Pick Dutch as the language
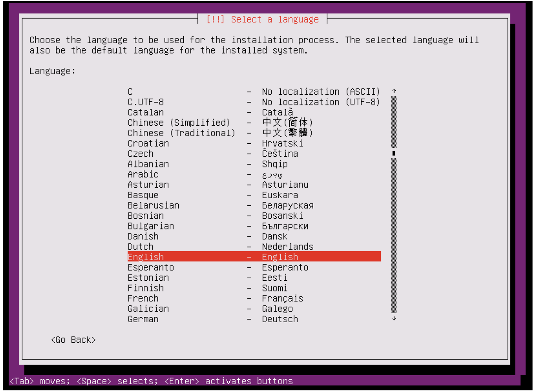This screenshot has height=392, width=535. 254,247
